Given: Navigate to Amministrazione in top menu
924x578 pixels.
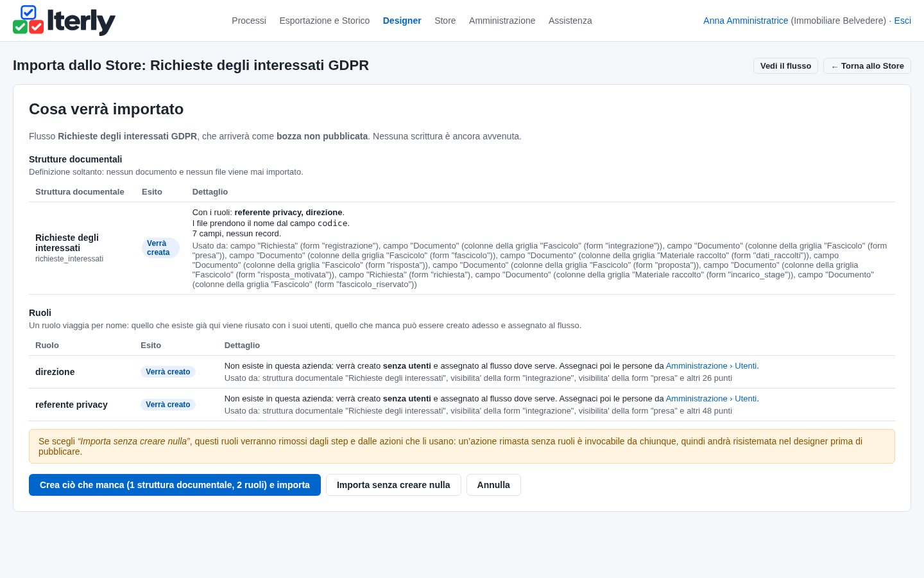Looking at the screenshot, I should click(x=502, y=21).
